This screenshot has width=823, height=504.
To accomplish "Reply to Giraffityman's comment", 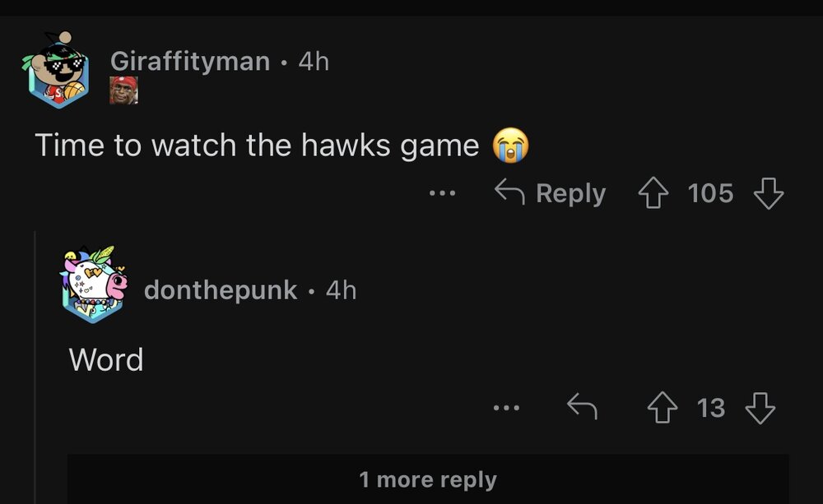I will (551, 193).
